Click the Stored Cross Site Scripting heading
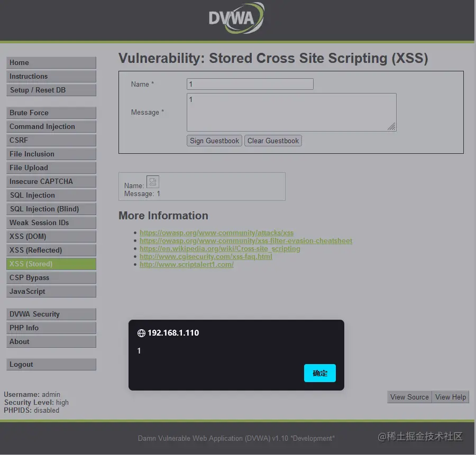 pos(273,58)
